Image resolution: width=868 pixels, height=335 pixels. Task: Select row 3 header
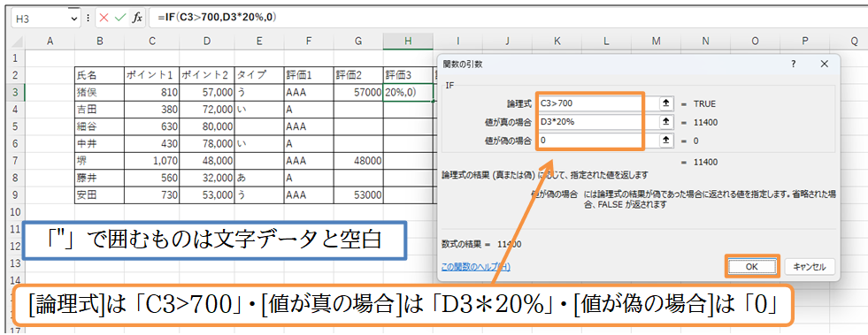15,92
